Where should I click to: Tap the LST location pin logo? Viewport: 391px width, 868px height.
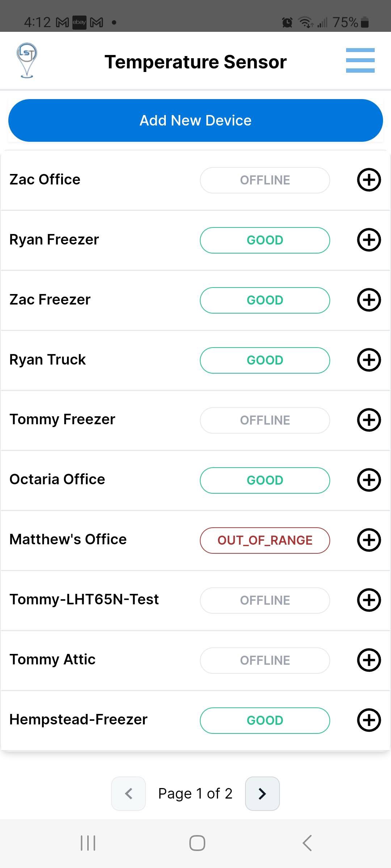click(x=27, y=60)
